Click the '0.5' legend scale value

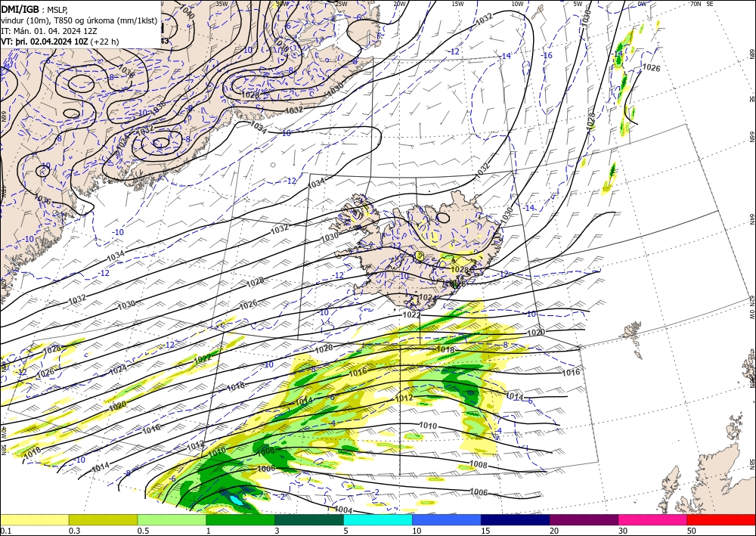coord(143,531)
